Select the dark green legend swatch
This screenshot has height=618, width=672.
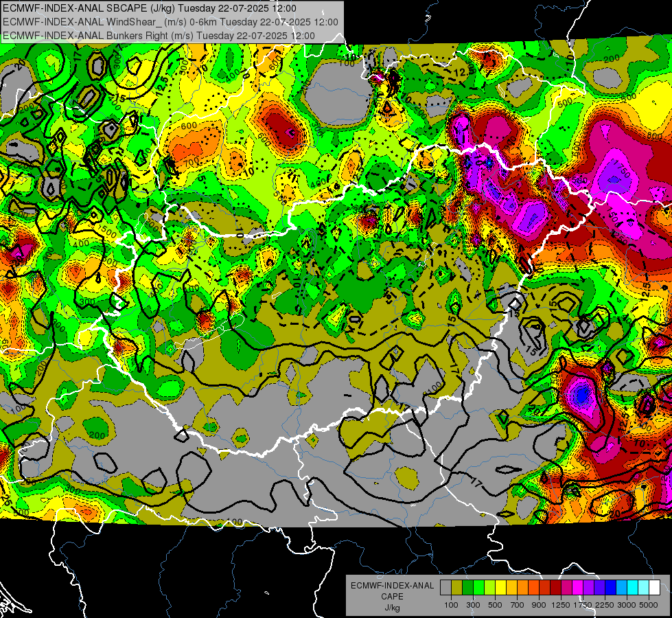click(467, 587)
